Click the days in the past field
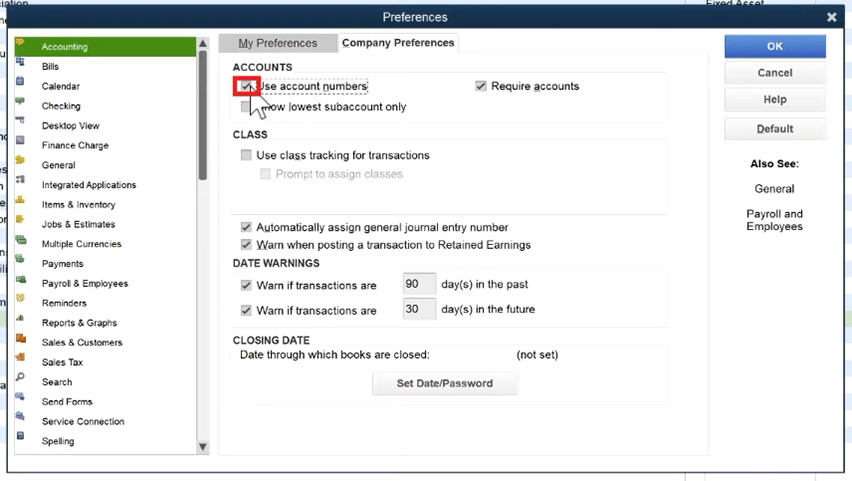 tap(419, 284)
